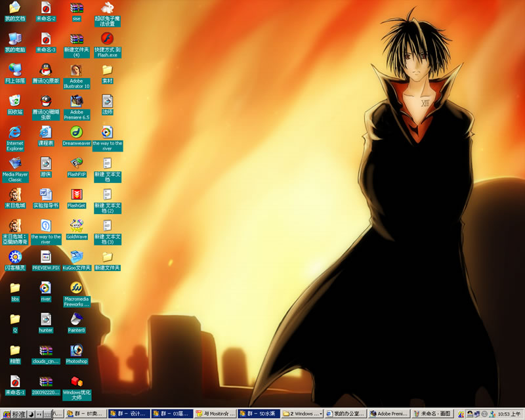Select the Windows优化大师 shortcut
This screenshot has width=525, height=420.
(x=77, y=388)
